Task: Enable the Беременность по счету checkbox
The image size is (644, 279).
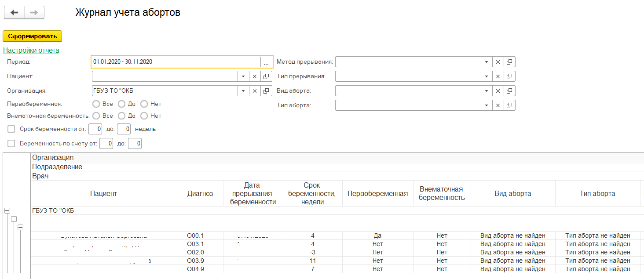Action: coord(11,144)
